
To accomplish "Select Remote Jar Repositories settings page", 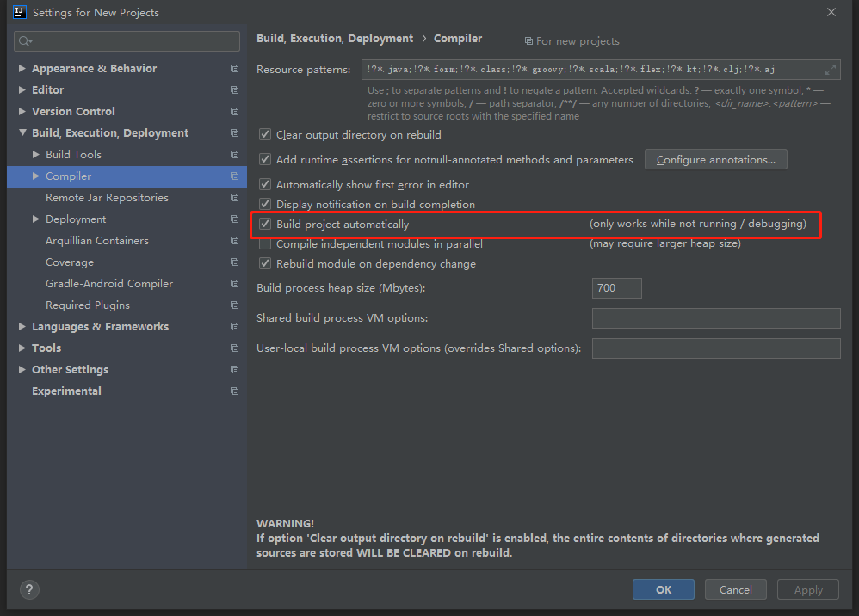I will pos(107,197).
